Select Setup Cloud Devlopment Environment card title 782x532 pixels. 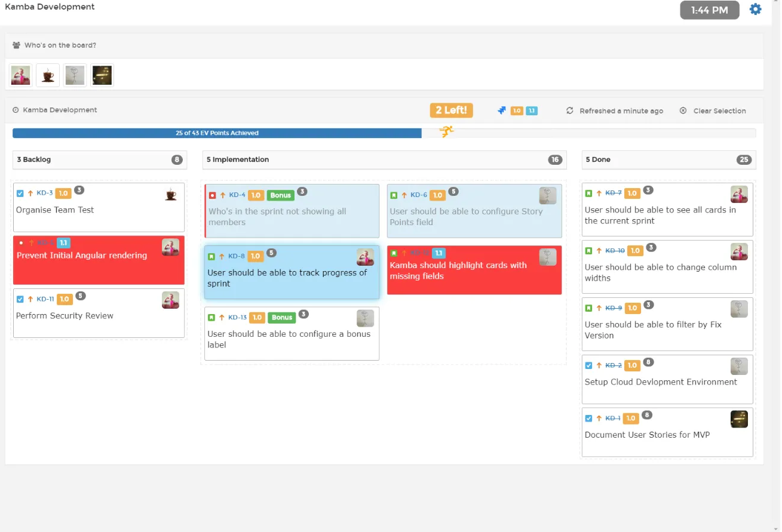661,382
